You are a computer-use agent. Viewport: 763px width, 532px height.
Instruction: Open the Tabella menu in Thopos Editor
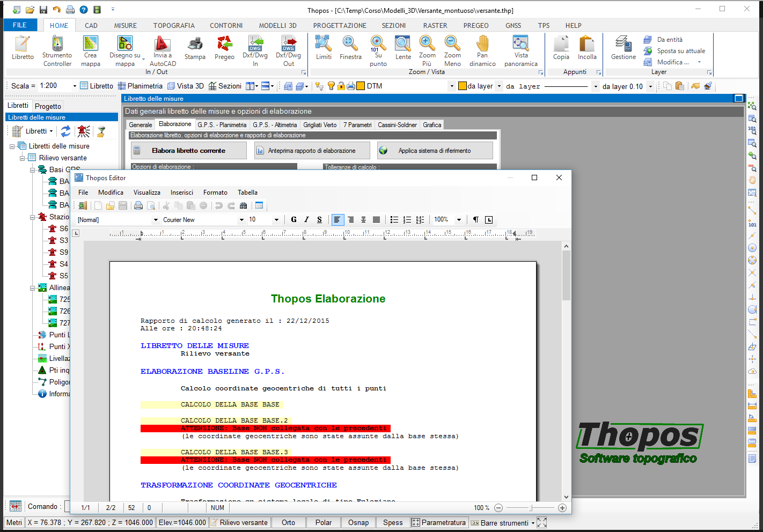pyautogui.click(x=247, y=193)
